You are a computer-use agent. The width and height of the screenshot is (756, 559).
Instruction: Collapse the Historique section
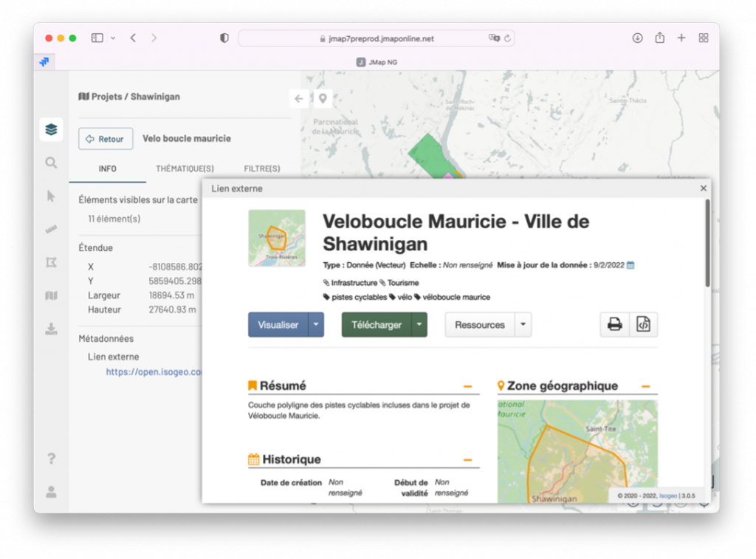[x=467, y=460]
